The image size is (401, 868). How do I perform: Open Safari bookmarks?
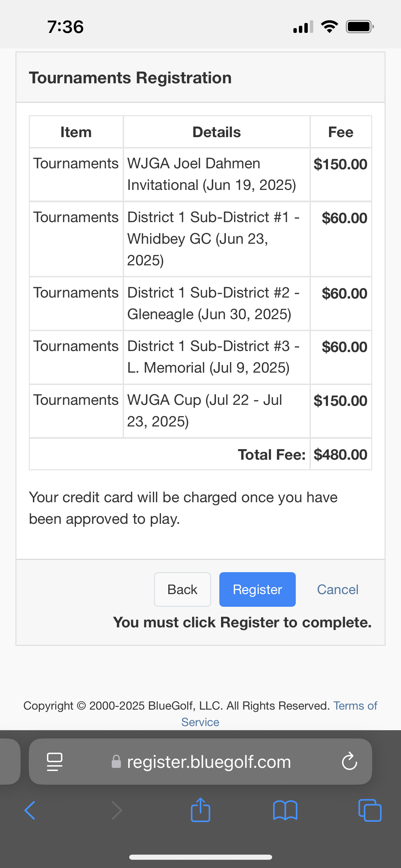pyautogui.click(x=285, y=810)
